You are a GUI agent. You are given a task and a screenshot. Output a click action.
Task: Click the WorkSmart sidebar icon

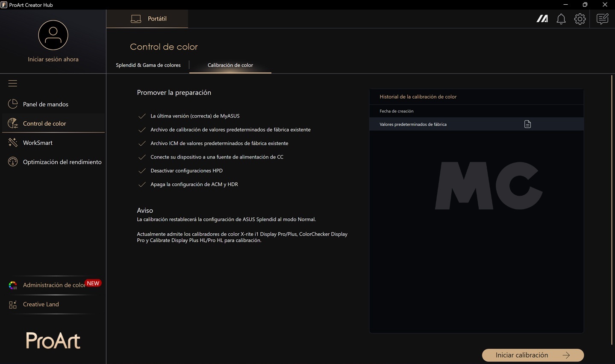pyautogui.click(x=13, y=143)
